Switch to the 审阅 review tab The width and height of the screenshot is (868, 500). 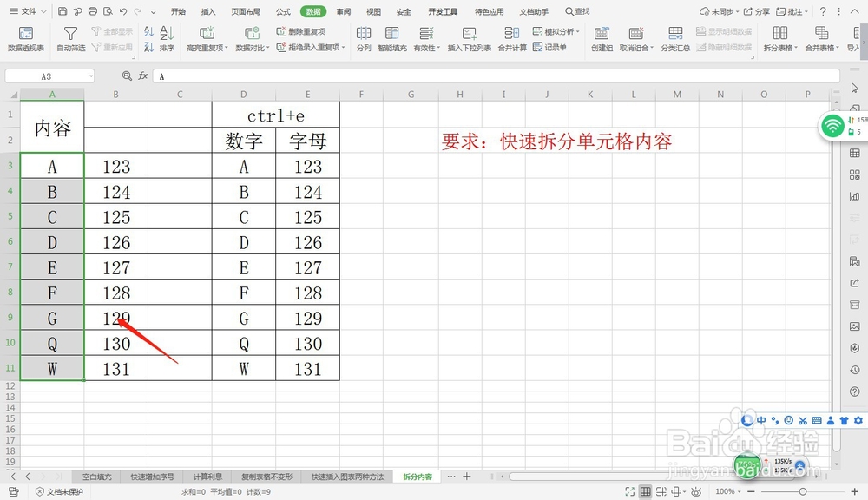coord(343,11)
